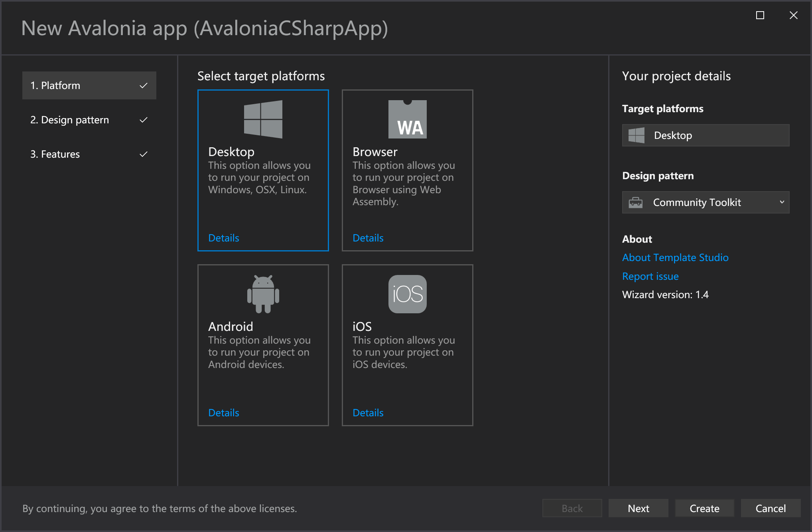Click the Create button

pyautogui.click(x=705, y=508)
